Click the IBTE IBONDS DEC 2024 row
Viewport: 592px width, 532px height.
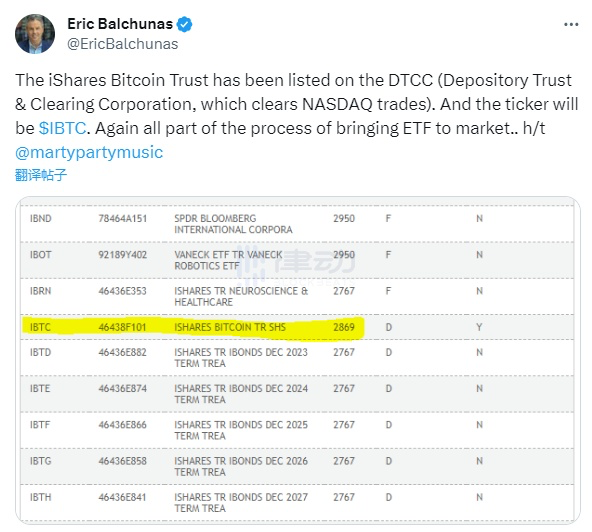click(x=297, y=394)
